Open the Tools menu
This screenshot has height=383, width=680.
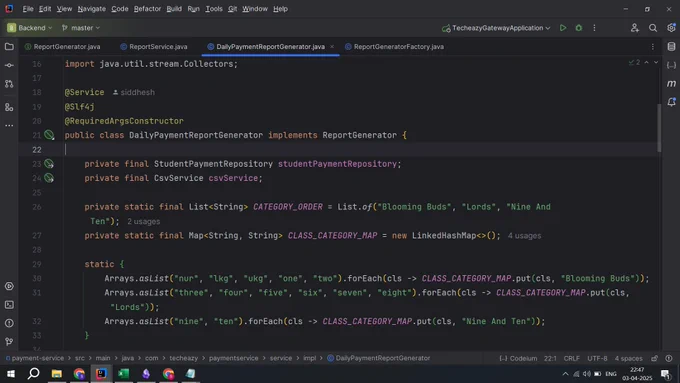pos(214,9)
